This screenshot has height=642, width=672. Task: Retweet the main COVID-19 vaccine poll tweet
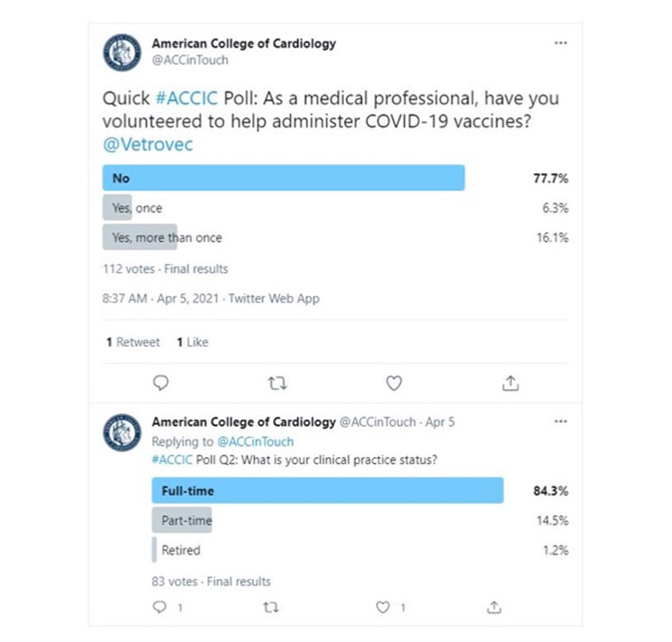point(277,384)
